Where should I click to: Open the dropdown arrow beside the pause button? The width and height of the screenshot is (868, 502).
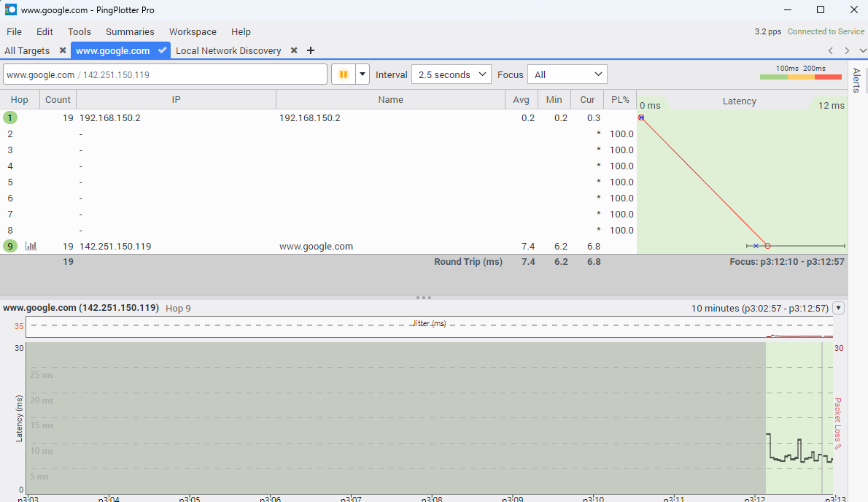(x=363, y=74)
